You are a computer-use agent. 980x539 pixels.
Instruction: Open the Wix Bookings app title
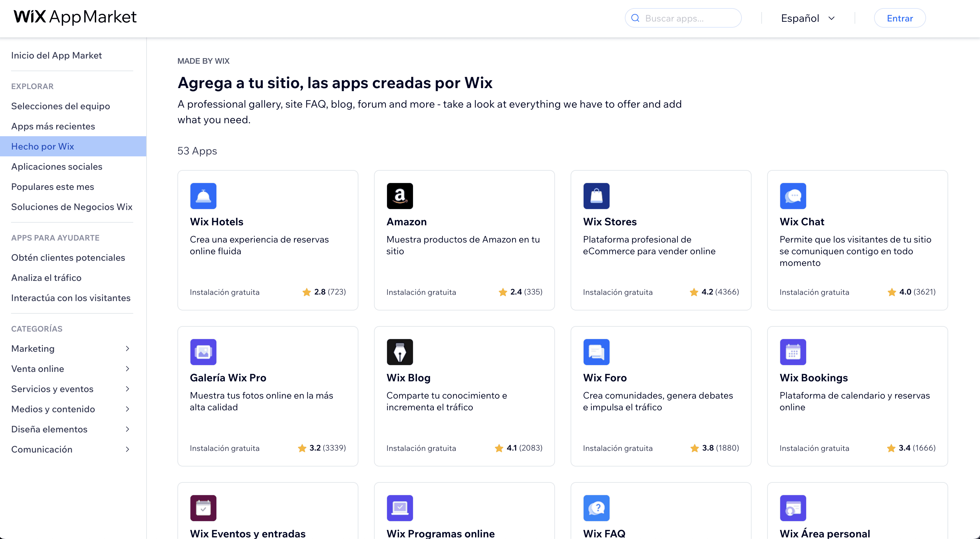(x=814, y=378)
